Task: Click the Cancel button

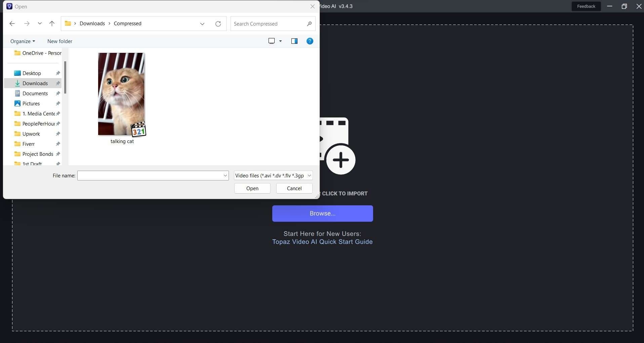Action: 294,188
